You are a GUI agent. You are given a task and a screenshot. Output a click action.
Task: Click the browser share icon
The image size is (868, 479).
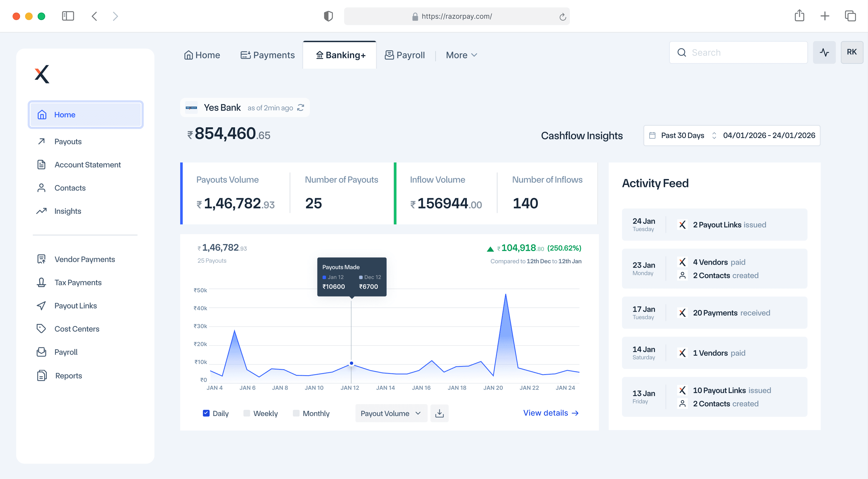799,16
